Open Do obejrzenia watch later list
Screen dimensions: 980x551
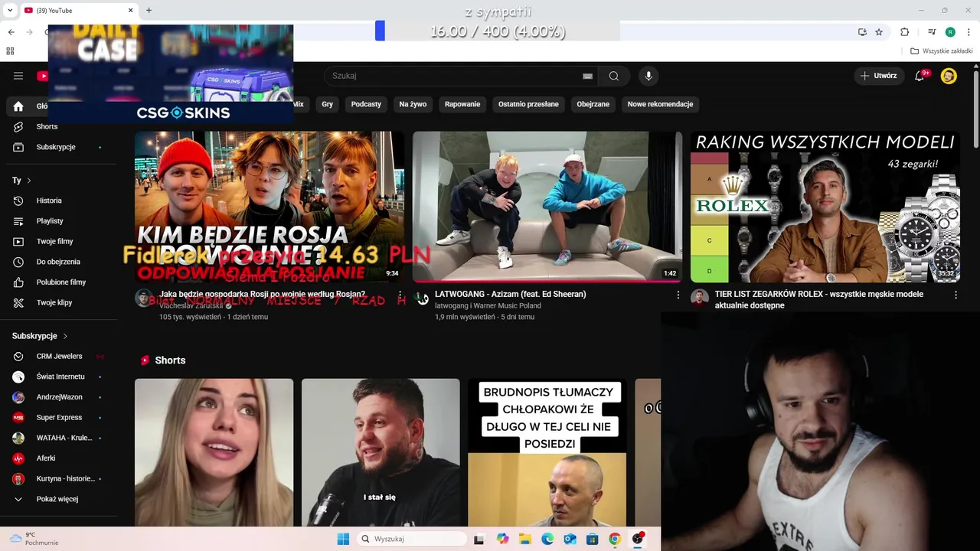58,262
